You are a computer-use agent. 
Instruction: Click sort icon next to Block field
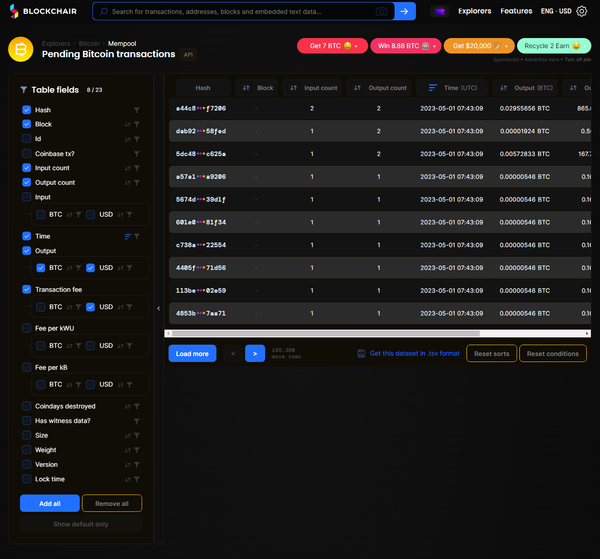(x=128, y=125)
